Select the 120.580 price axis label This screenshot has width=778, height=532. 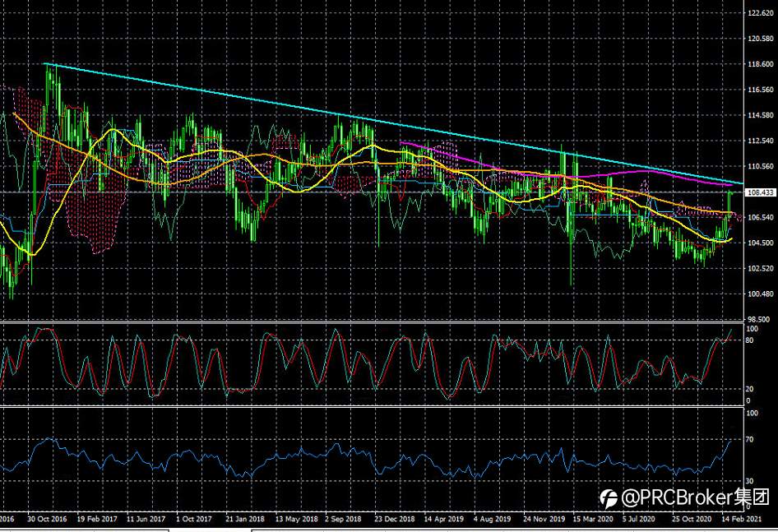[x=761, y=38]
